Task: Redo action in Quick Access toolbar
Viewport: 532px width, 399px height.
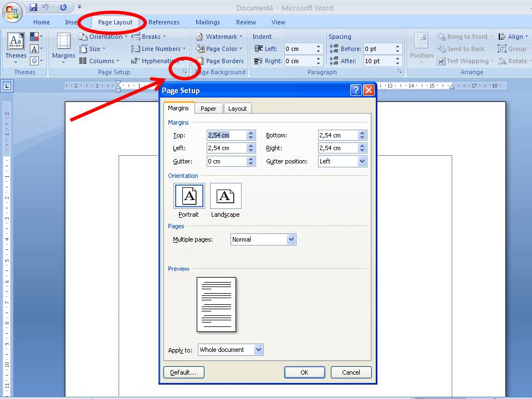Action: pos(63,7)
